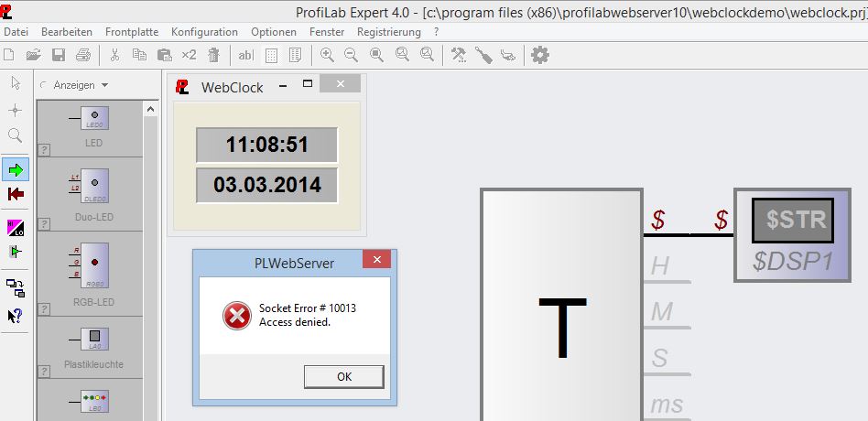The height and width of the screenshot is (421, 868).
Task: Click the ? help box under RGB-LED
Action: [44, 309]
